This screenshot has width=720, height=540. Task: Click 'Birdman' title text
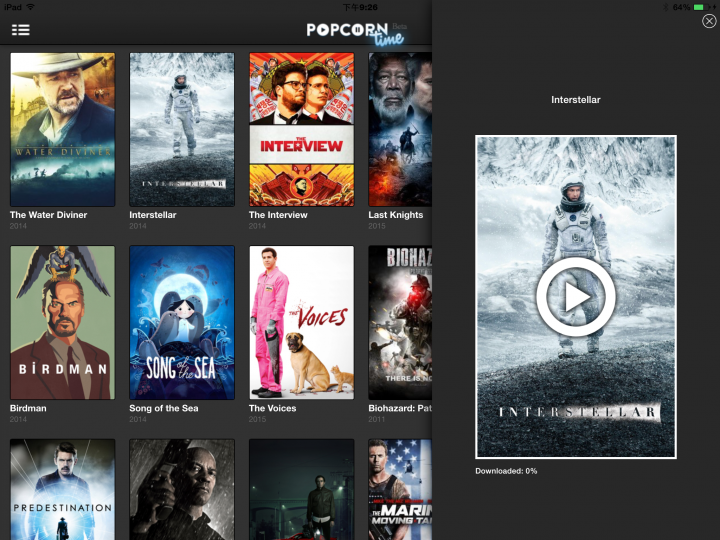pos(28,408)
